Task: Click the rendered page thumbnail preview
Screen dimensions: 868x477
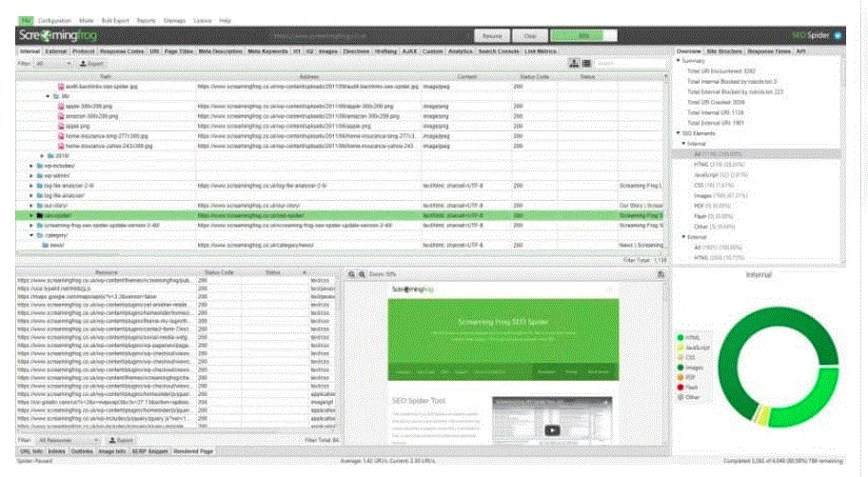Action: click(x=503, y=364)
